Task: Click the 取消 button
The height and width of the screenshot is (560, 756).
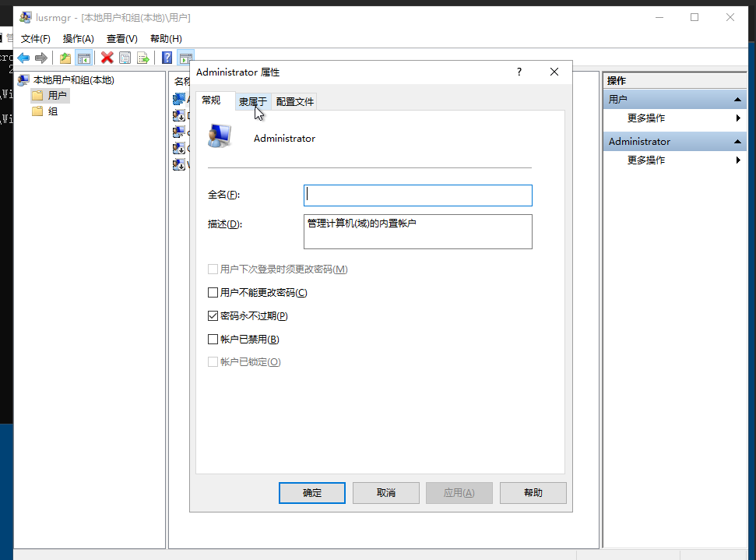Action: pos(385,493)
